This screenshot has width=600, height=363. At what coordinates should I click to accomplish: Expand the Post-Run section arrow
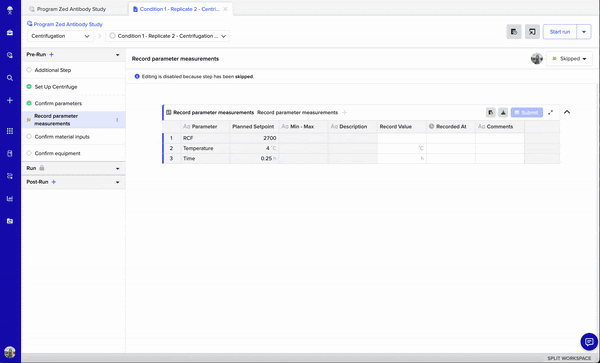click(x=117, y=182)
